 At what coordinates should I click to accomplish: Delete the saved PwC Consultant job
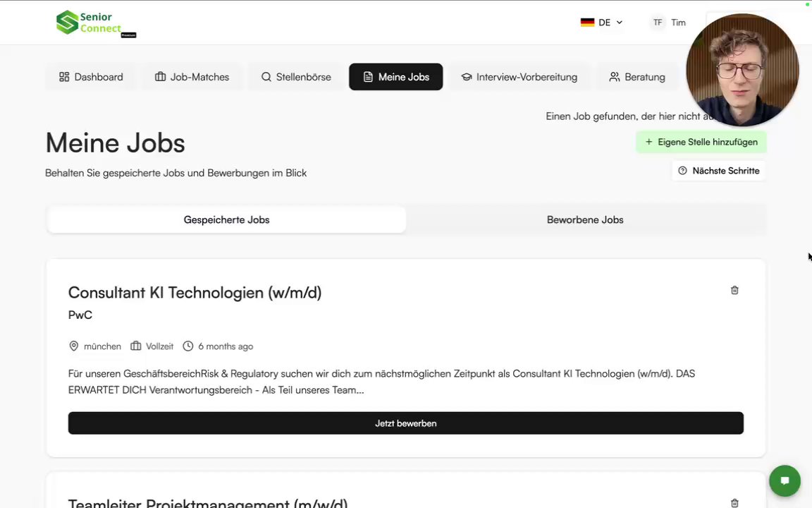[734, 290]
